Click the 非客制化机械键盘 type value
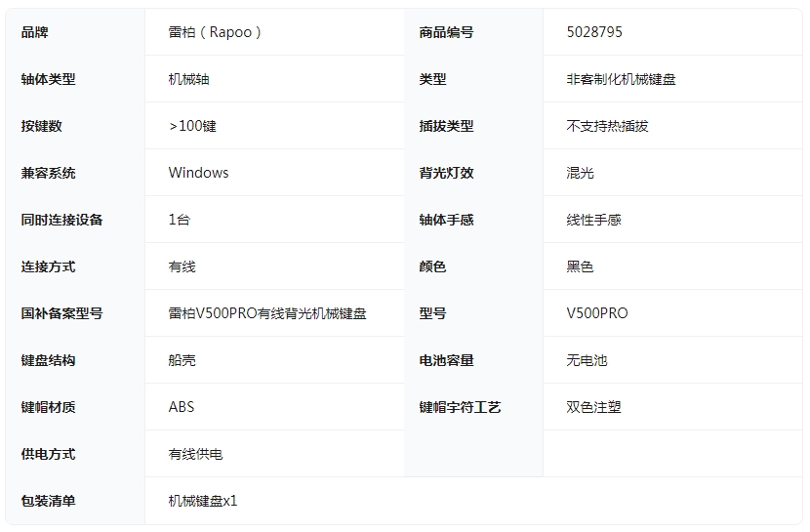The image size is (810, 532). pyautogui.click(x=621, y=79)
